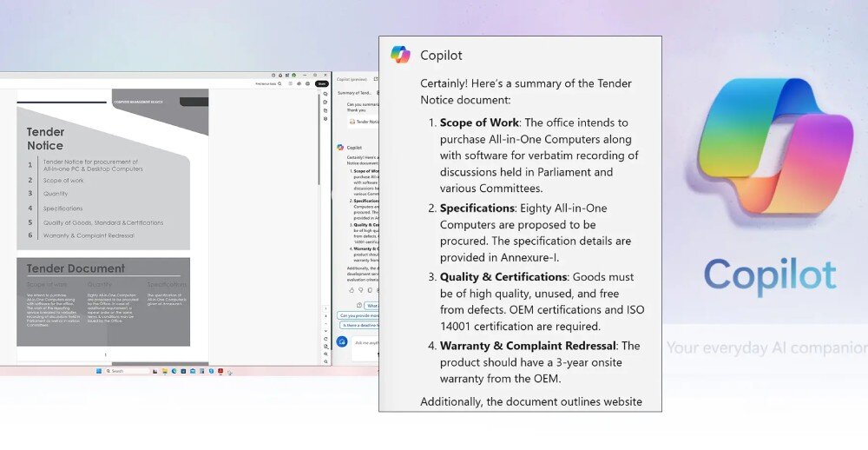Click the zoom out magnifier icon at bottom
The width and height of the screenshot is (868, 450).
coord(325,361)
